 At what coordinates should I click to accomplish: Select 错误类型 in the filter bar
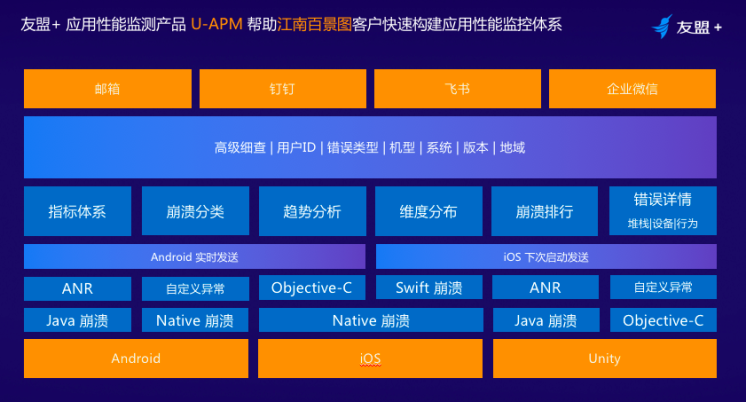[353, 148]
